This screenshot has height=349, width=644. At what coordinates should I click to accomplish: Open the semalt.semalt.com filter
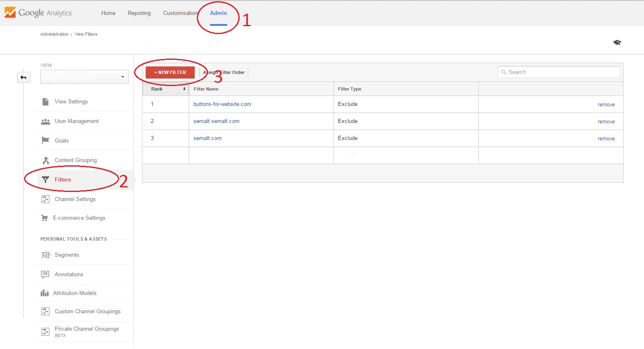(216, 121)
